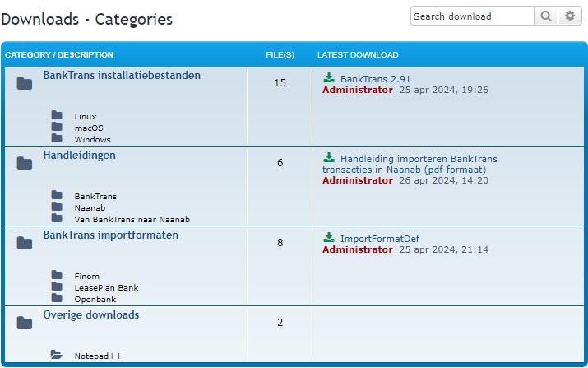Click the download icon next to BankTrans 2.91
588x368 pixels.
(x=329, y=78)
